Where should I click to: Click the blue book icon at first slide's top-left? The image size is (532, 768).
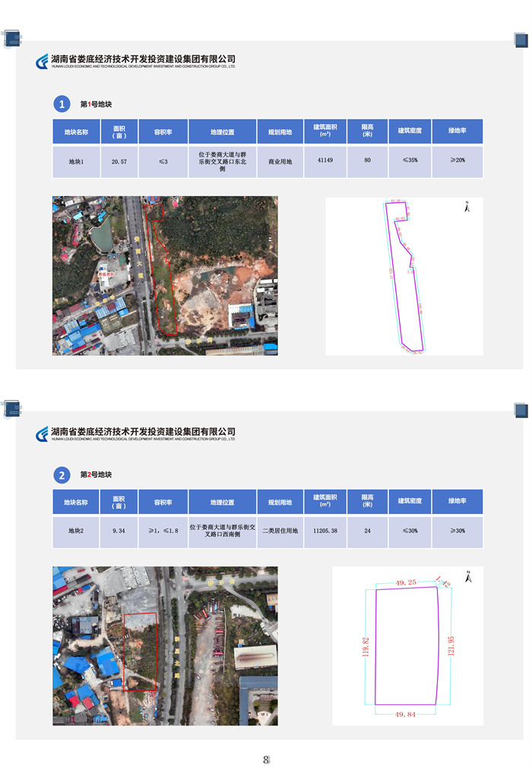pos(11,39)
